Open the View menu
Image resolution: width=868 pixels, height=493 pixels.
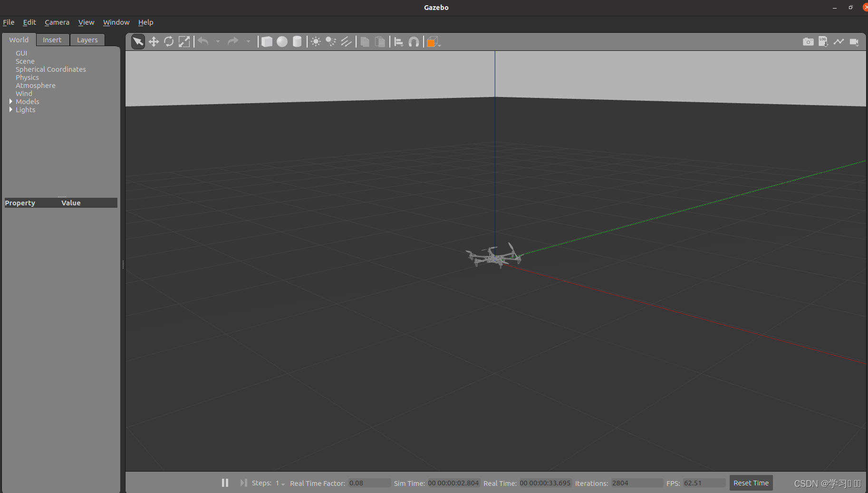tap(86, 22)
